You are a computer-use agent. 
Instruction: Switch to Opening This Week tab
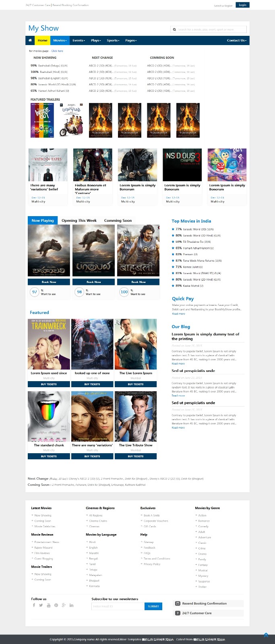(79, 220)
